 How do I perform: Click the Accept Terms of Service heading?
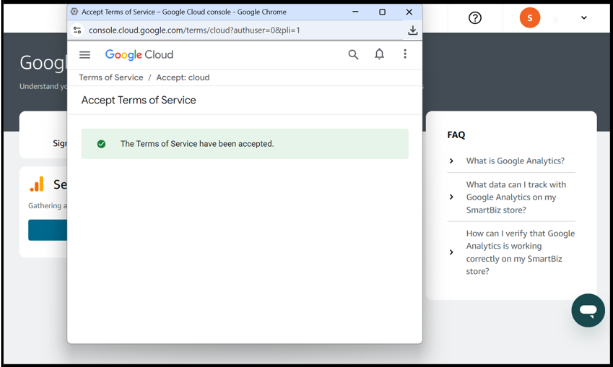coord(138,100)
